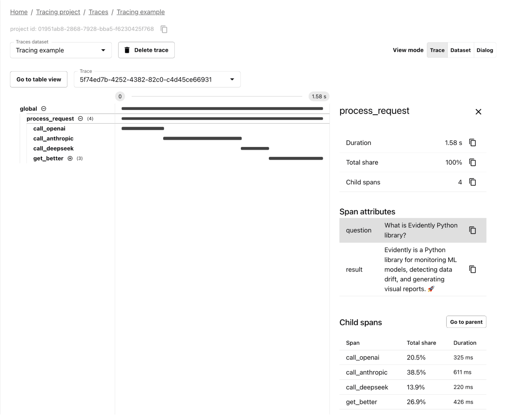514x420 pixels.
Task: Collapse the global span
Action: (44, 108)
